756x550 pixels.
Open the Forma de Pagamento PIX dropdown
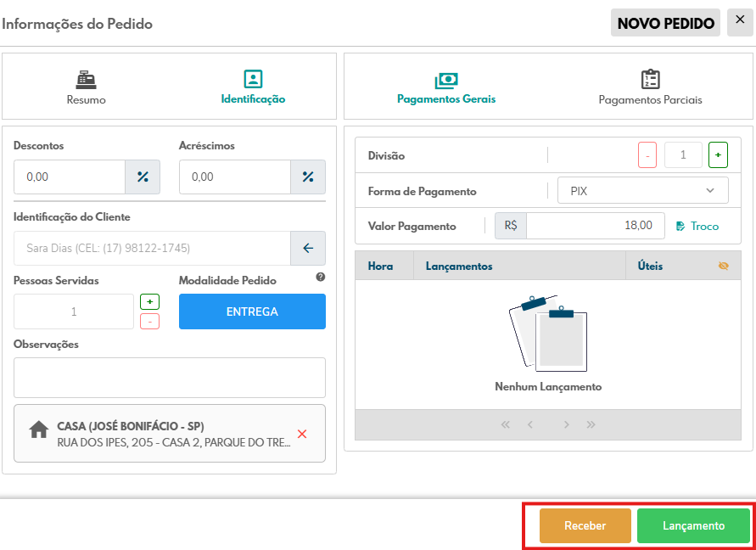pyautogui.click(x=643, y=191)
